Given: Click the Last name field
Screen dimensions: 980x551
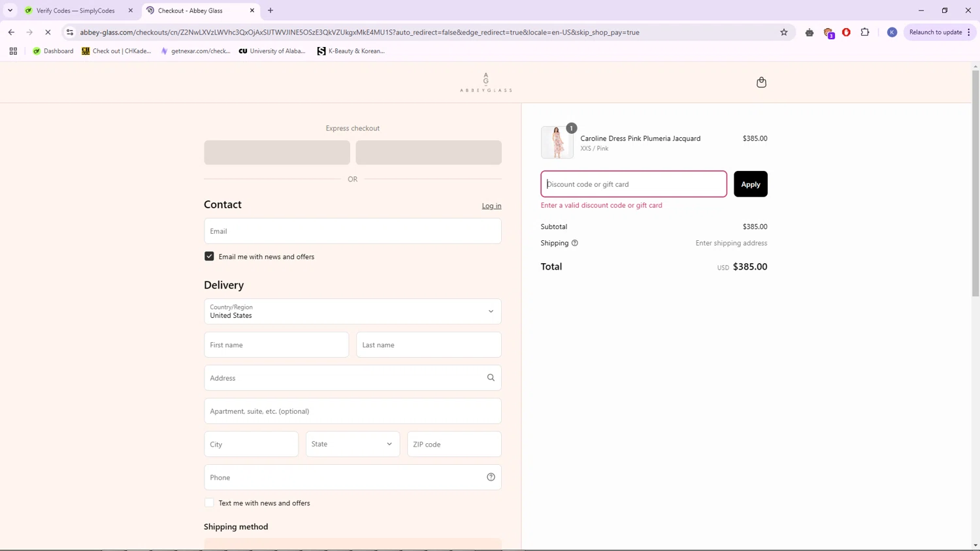Looking at the screenshot, I should click(429, 345).
